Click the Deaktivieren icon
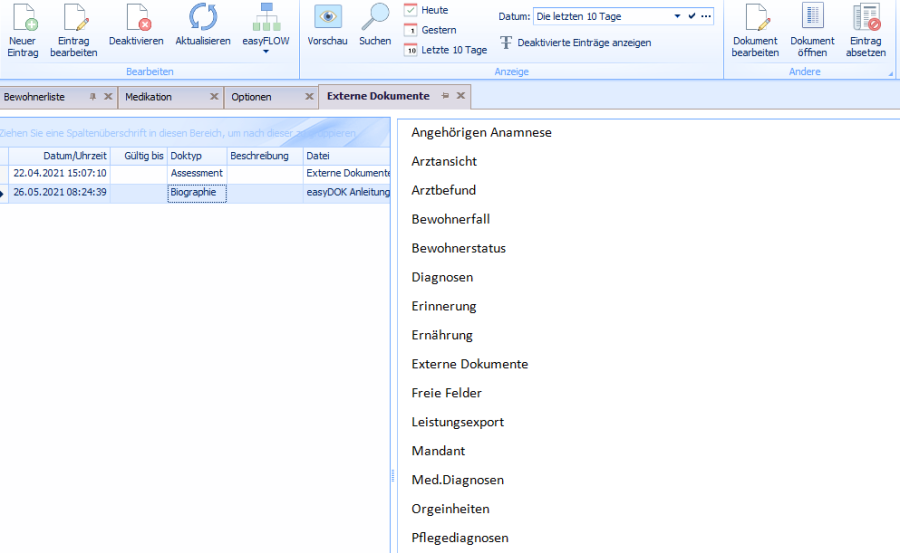900x553 pixels. pyautogui.click(x=136, y=18)
